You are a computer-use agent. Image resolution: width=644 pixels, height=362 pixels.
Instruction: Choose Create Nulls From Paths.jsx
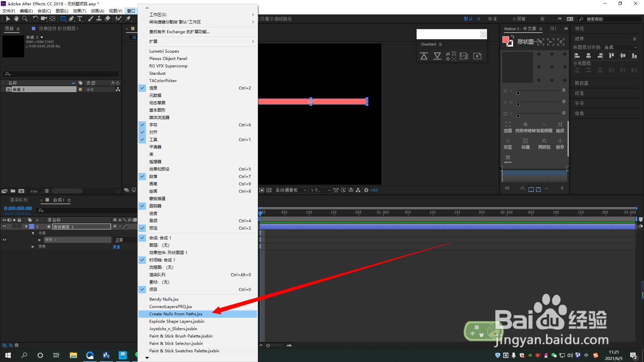198,314
